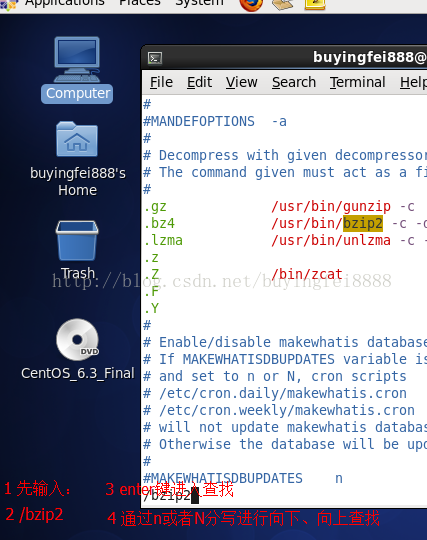Image resolution: width=427 pixels, height=540 pixels.
Task: Open the notes launcher in top panel
Action: [x=315, y=4]
